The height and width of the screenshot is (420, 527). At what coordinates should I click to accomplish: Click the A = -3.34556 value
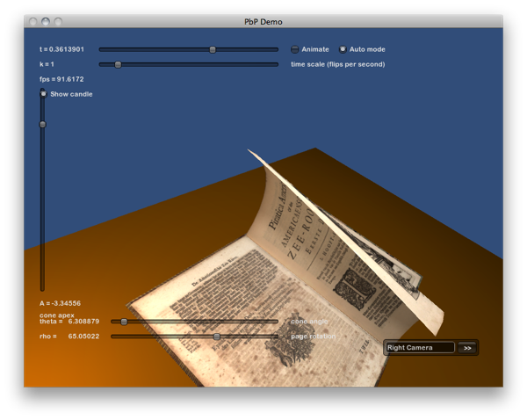pyautogui.click(x=60, y=303)
